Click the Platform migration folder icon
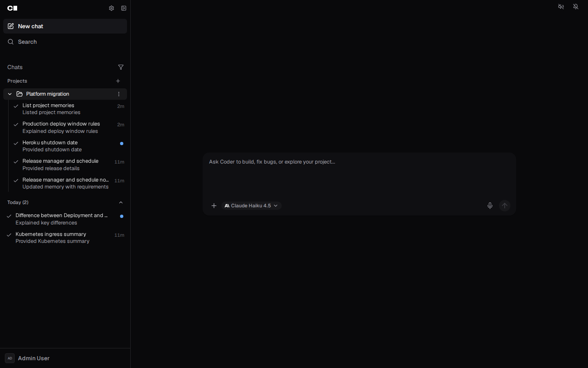Viewport: 588px width, 368px height. coord(20,94)
